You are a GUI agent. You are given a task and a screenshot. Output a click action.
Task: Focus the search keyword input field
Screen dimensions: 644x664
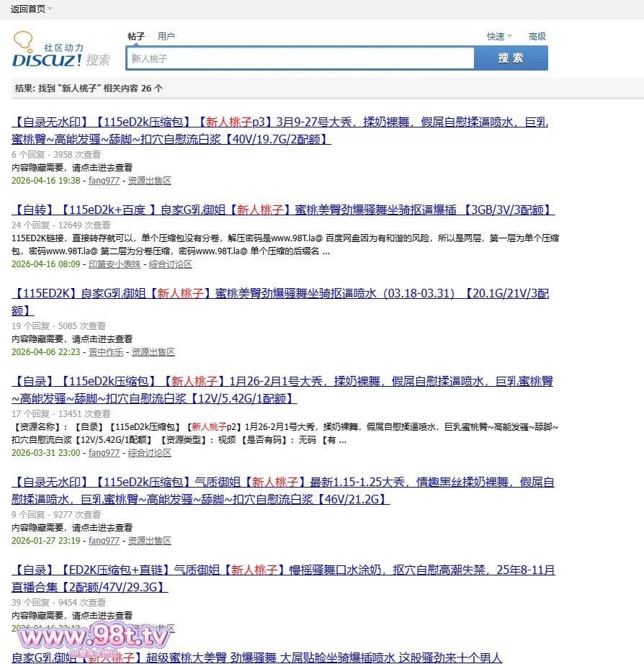point(300,58)
